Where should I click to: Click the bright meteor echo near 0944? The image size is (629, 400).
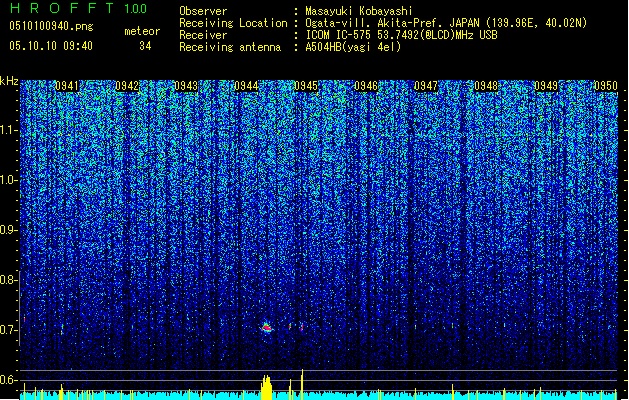click(267, 328)
